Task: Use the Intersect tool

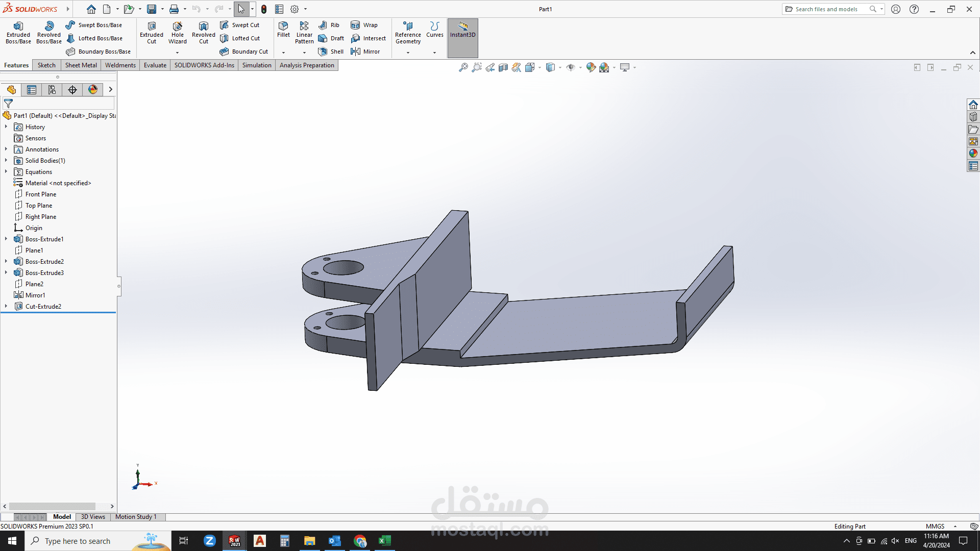Action: [368, 38]
